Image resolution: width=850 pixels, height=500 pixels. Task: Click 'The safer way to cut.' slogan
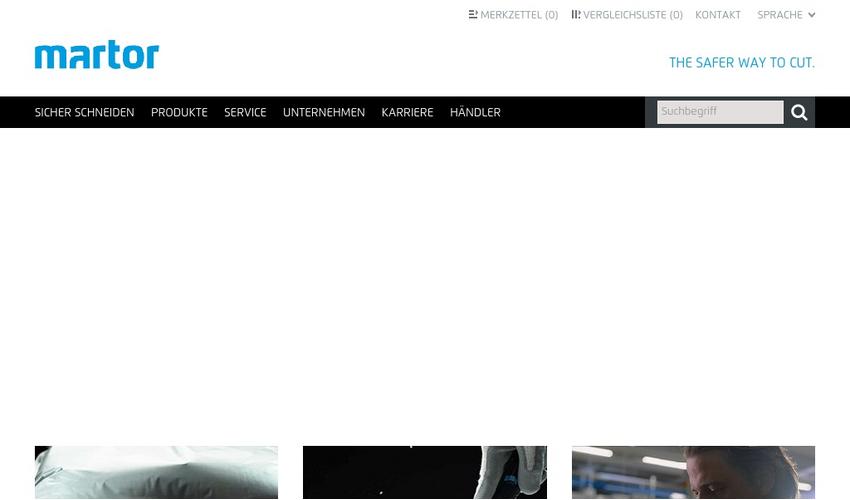click(742, 63)
